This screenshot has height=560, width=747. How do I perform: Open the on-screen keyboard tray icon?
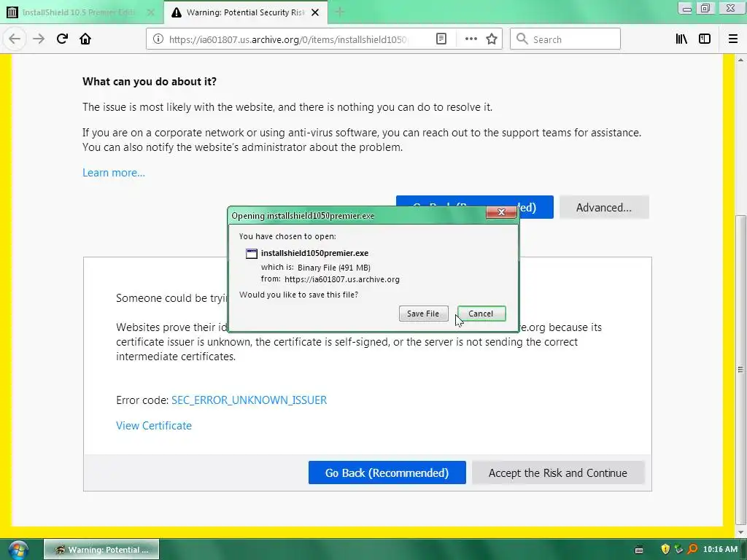coord(639,550)
